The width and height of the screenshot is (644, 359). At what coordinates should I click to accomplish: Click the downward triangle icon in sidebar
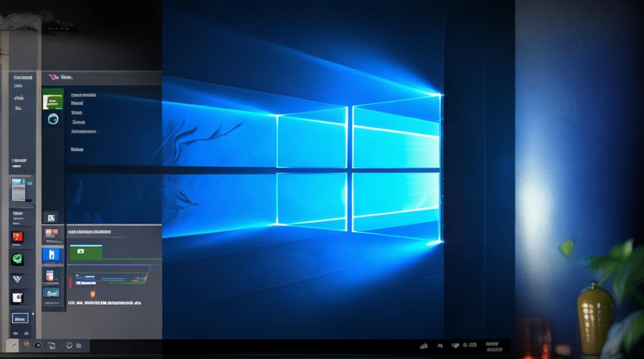point(17,279)
